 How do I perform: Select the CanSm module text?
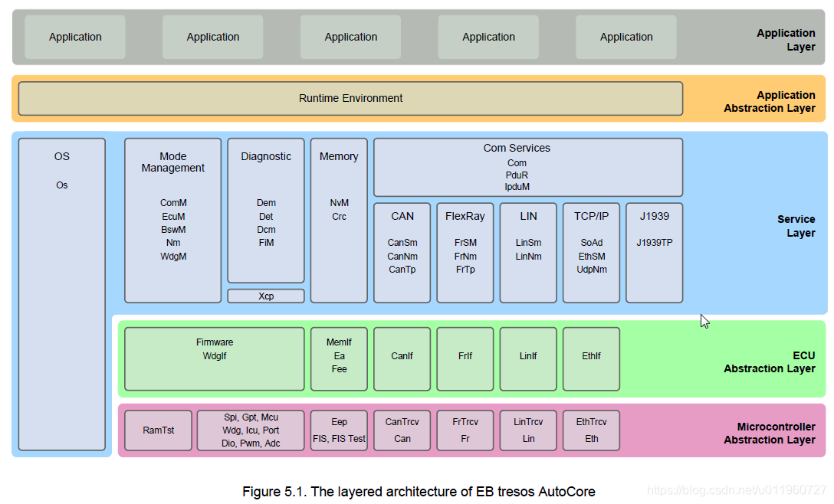coord(402,243)
